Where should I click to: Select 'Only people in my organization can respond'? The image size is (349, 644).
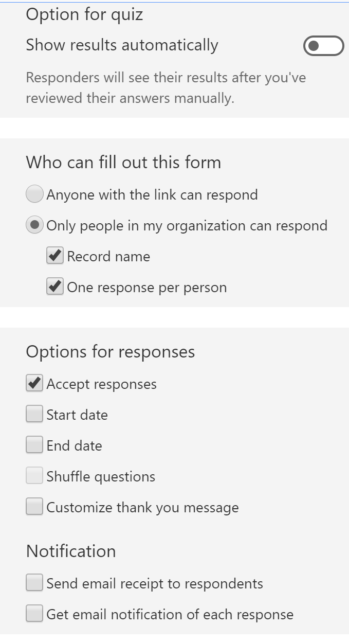click(x=34, y=225)
